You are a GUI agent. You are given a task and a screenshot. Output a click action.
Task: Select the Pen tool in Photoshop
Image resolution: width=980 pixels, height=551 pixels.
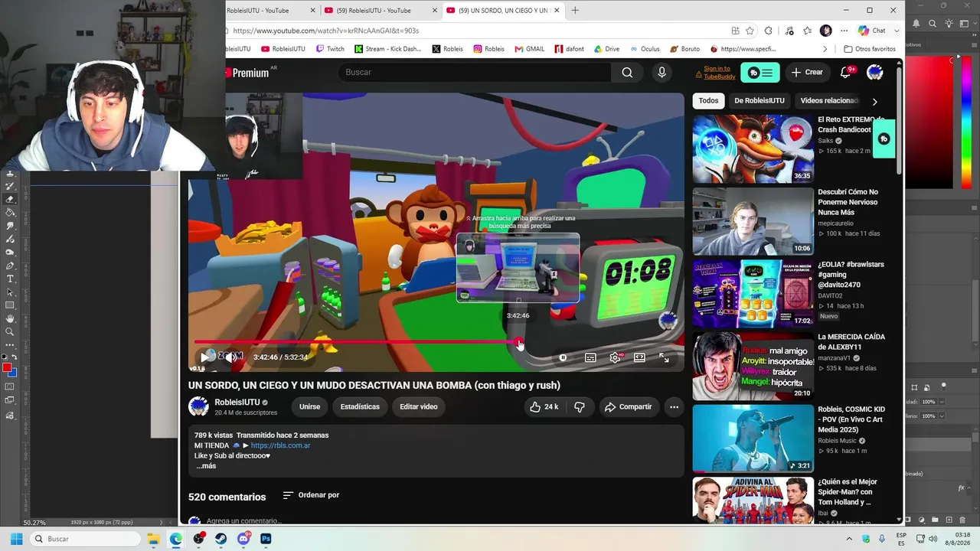click(x=10, y=266)
